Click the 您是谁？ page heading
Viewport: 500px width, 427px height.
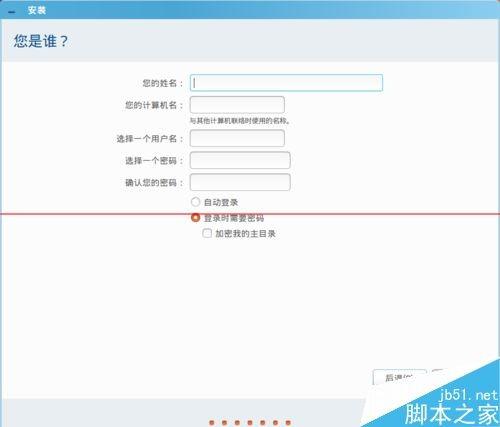point(41,41)
